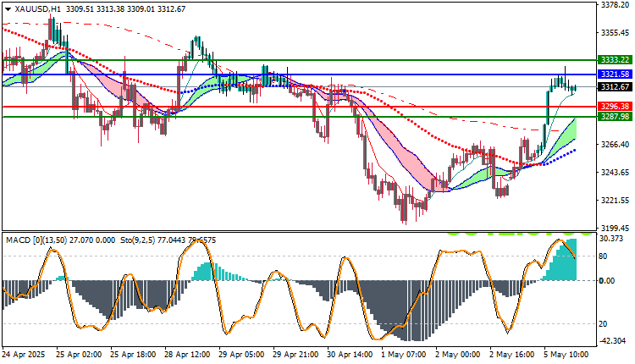Viewport: 635px width, 364px height.
Task: Click the 24 Apr 2025 date label
Action: [24, 355]
